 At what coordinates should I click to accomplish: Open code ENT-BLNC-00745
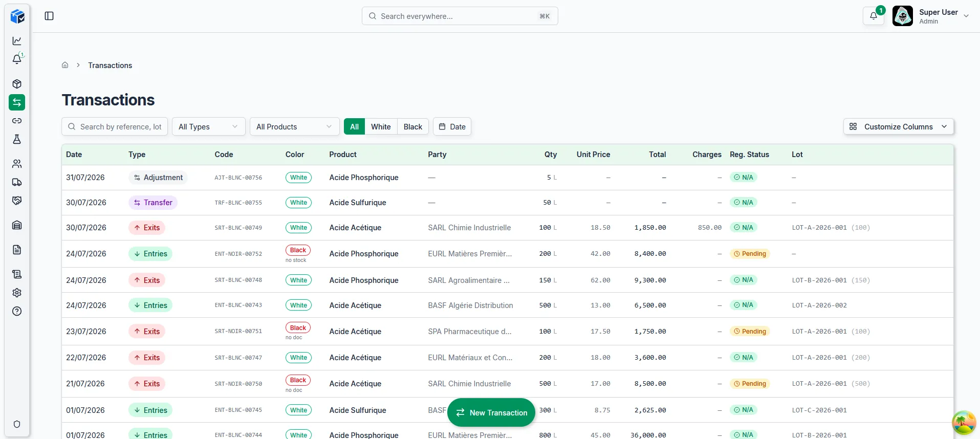pyautogui.click(x=238, y=410)
